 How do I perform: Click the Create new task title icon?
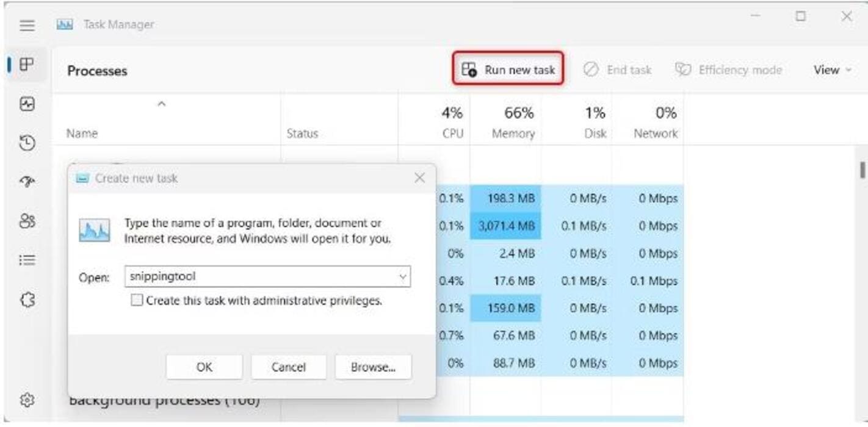click(x=82, y=179)
